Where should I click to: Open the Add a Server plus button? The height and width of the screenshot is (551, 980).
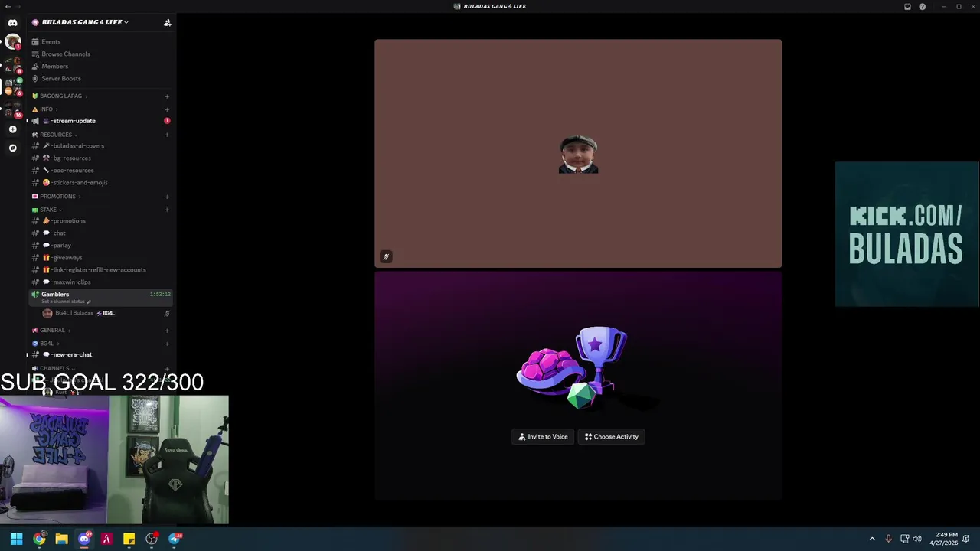click(x=12, y=129)
